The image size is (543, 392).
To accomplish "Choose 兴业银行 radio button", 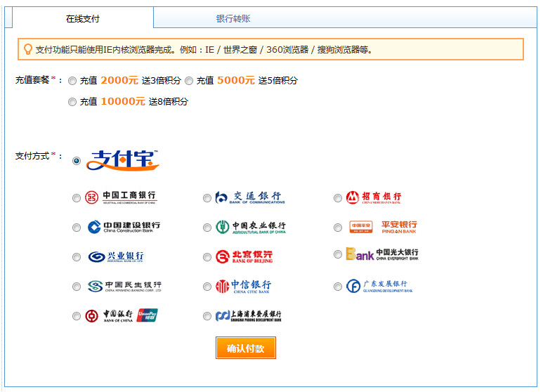I will click(x=77, y=257).
